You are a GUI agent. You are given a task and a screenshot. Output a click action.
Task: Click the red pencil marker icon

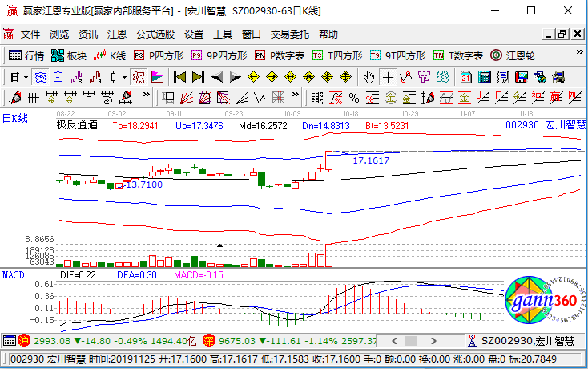[x=15, y=98]
